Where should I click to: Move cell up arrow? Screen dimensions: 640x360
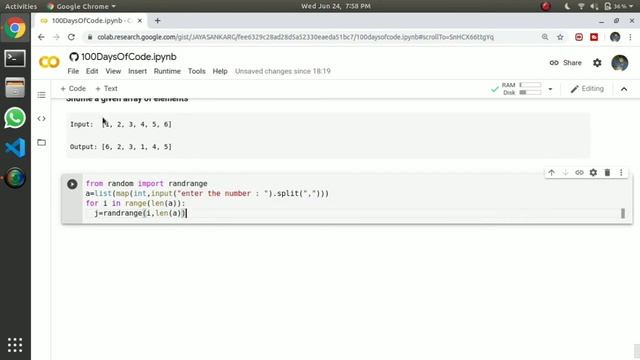[551, 173]
